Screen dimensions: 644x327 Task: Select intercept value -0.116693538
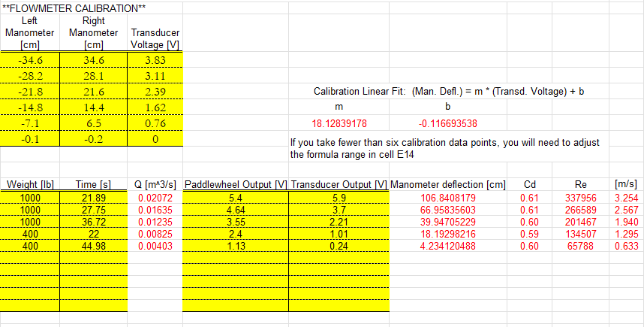coord(447,123)
